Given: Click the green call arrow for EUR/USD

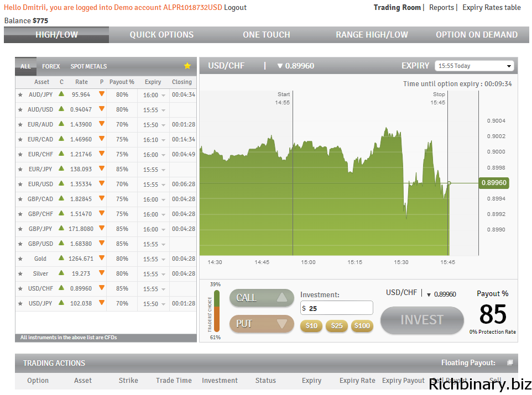Looking at the screenshot, I should tap(61, 183).
